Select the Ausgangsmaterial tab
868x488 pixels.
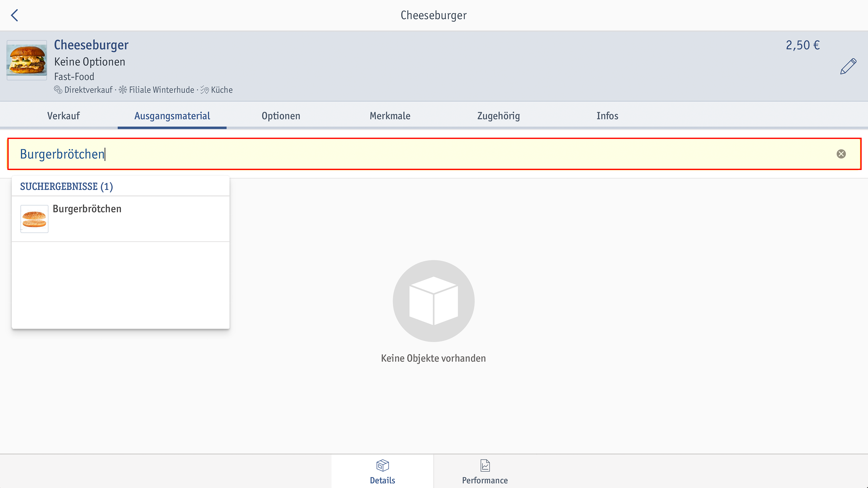[x=172, y=116]
